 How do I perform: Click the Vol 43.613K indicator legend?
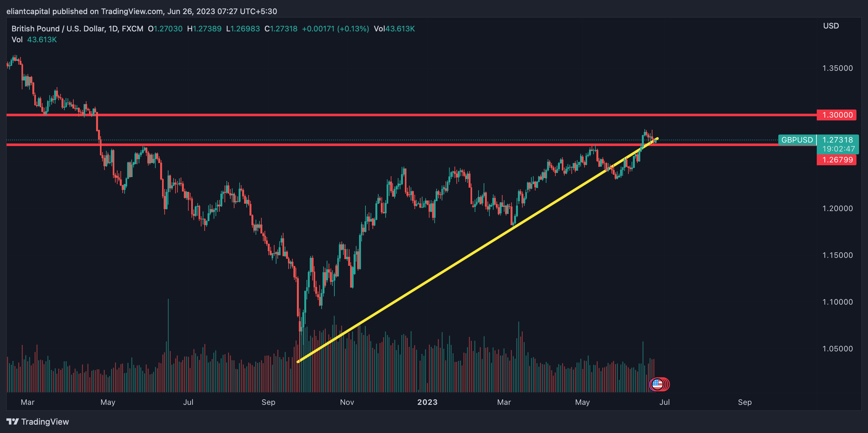pyautogui.click(x=34, y=40)
